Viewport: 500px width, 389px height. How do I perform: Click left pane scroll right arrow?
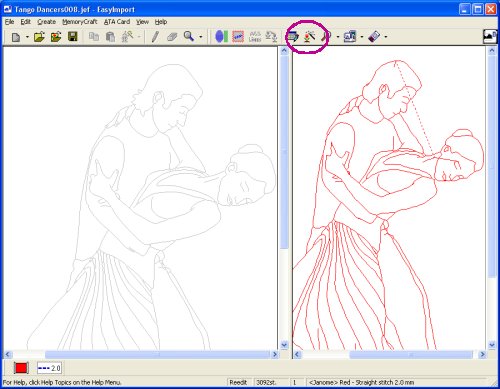click(275, 354)
